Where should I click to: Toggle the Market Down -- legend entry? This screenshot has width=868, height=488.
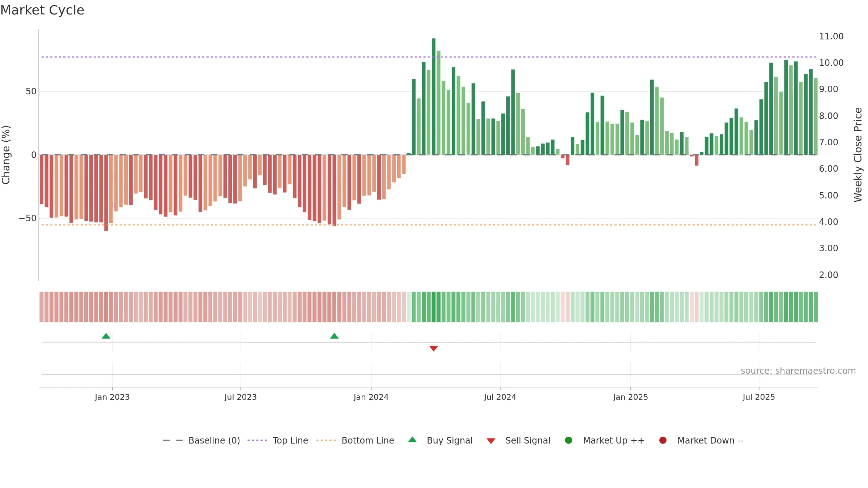[x=701, y=440]
